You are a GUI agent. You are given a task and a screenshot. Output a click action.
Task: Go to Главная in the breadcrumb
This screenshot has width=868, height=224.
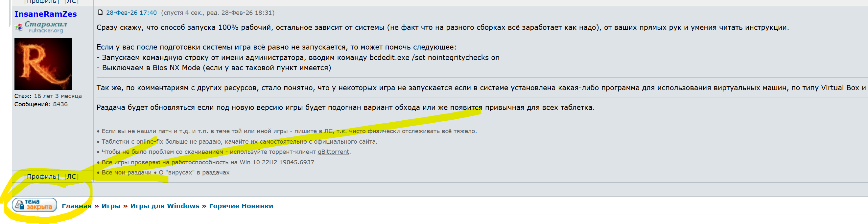coord(77,206)
